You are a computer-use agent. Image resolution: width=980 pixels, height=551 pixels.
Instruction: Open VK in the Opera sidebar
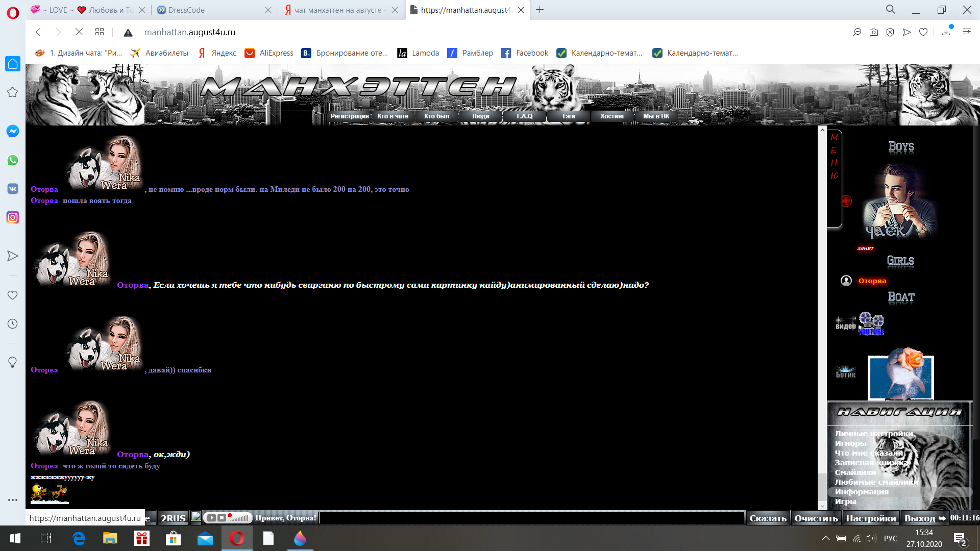coord(13,189)
